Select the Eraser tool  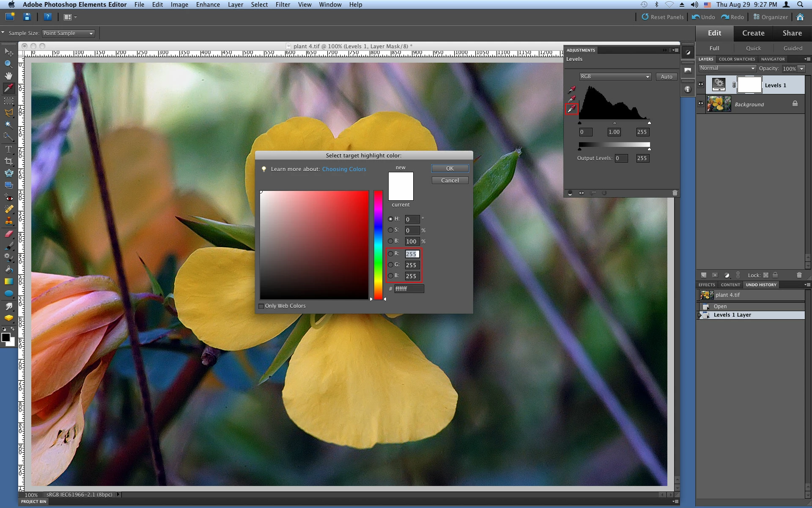pyautogui.click(x=8, y=234)
